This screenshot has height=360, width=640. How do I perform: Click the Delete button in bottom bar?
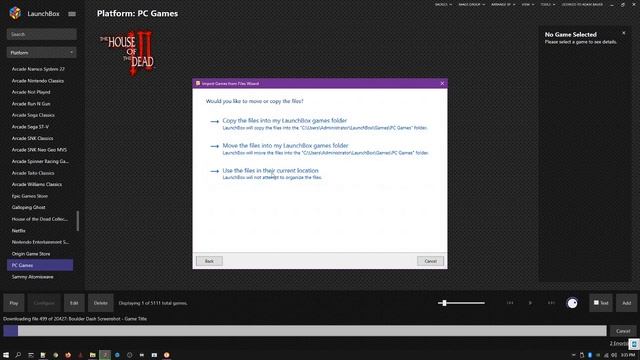click(100, 303)
